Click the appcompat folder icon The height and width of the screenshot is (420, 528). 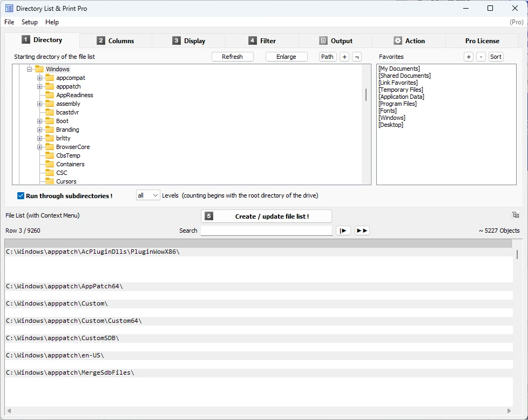50,78
